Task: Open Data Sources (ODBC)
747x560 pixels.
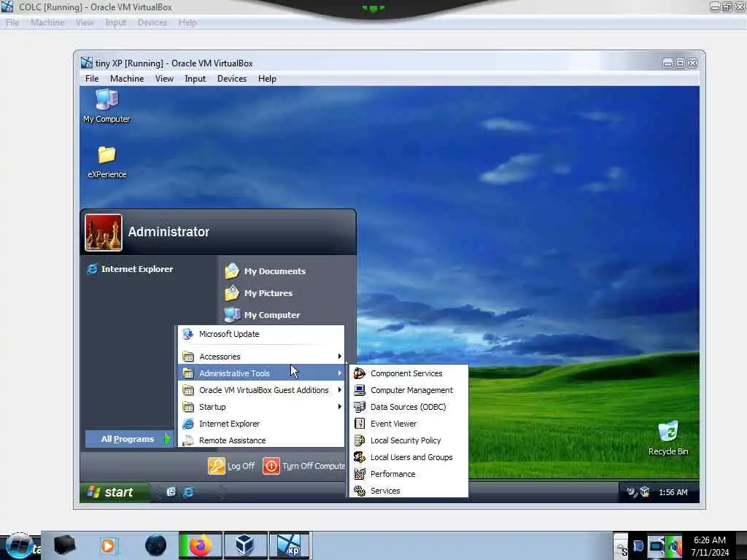Action: click(409, 407)
